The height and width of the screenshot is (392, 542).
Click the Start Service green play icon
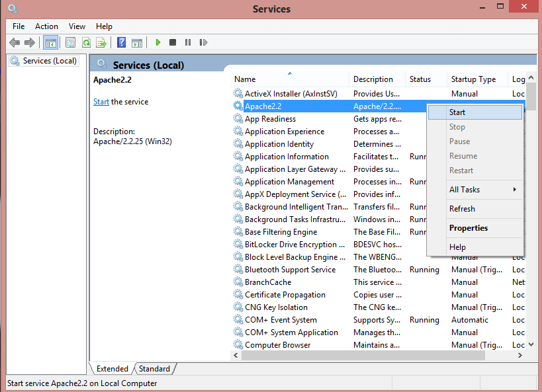point(158,42)
